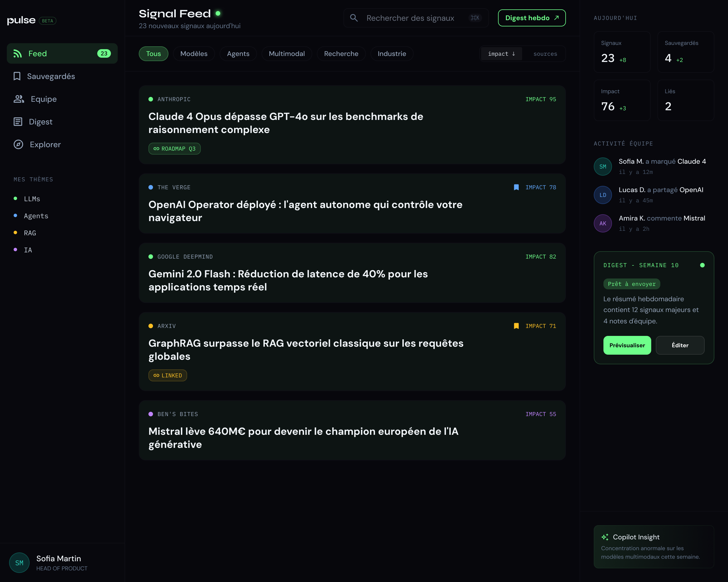Click the Sauvegardés 4 stat card
The width and height of the screenshot is (728, 582).
(686, 52)
